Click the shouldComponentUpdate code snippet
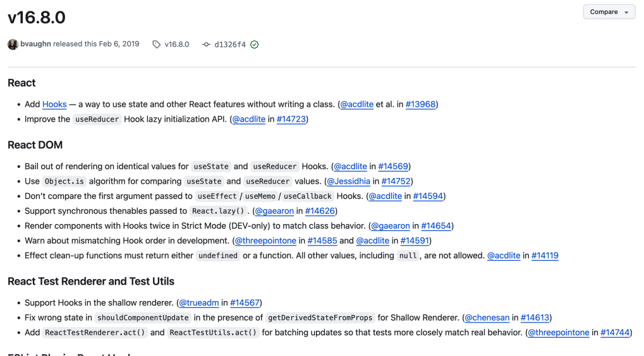This screenshot has width=644, height=356. [143, 317]
